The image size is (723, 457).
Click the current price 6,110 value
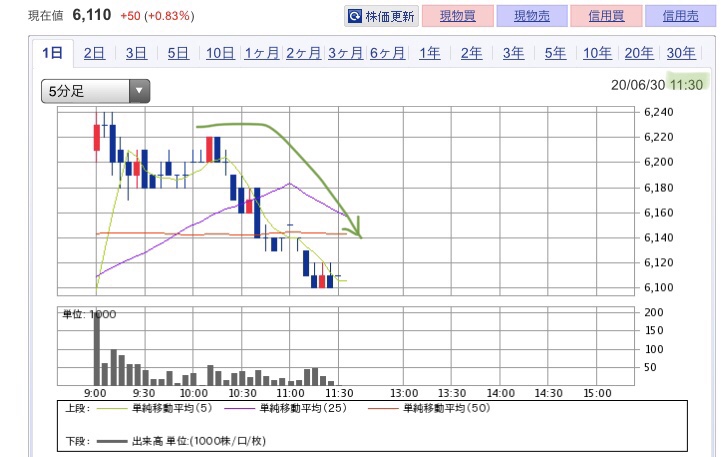tap(92, 15)
